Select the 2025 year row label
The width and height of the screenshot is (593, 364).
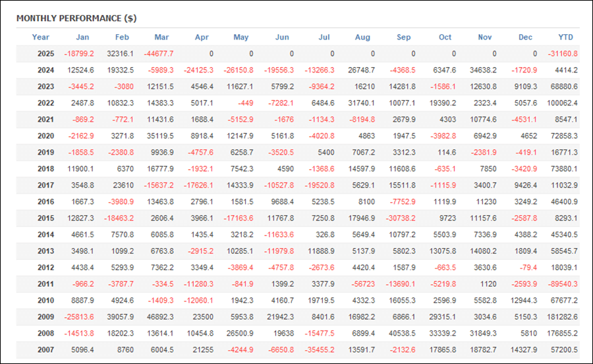pyautogui.click(x=45, y=54)
